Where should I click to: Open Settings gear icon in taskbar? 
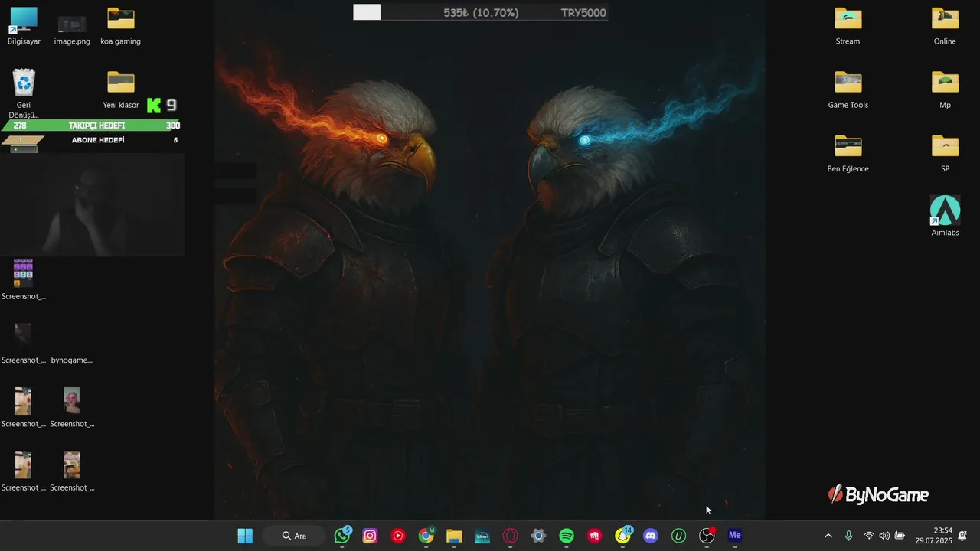coord(538,536)
